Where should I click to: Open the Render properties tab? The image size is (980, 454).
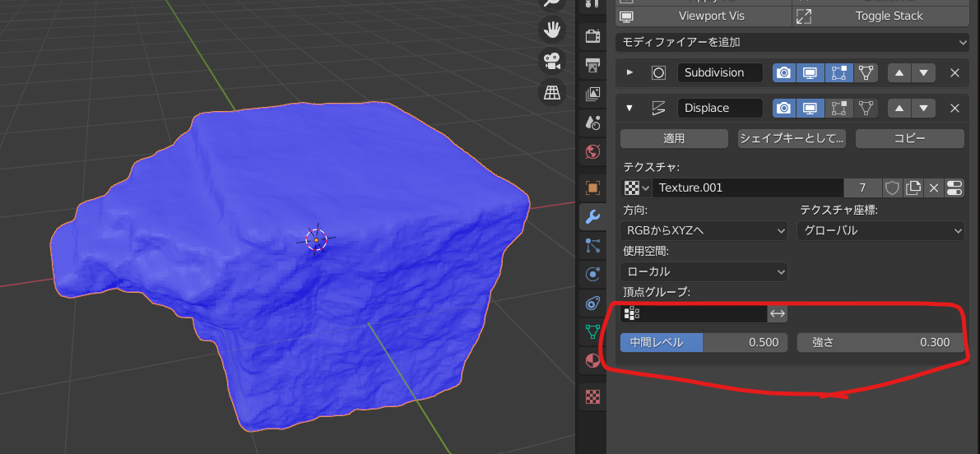coord(592,35)
